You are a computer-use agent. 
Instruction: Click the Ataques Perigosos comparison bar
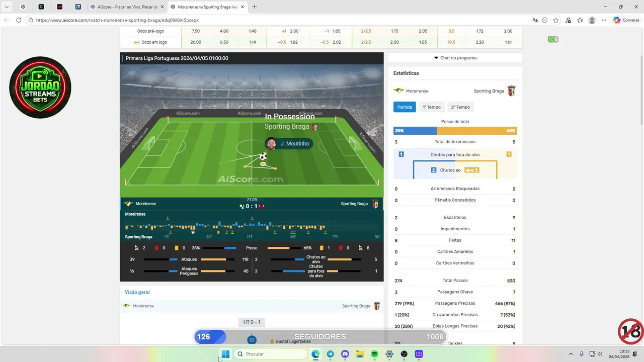(189, 271)
